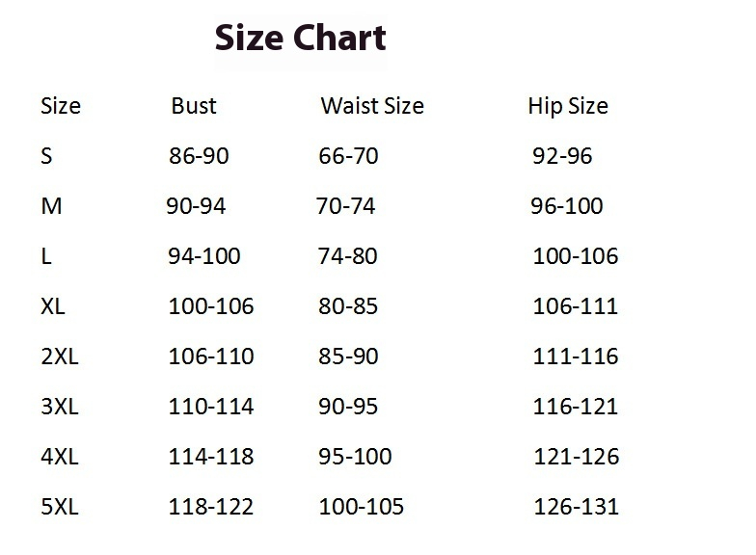Click the Hip Size column header
The width and height of the screenshot is (756, 555).
[x=568, y=106]
